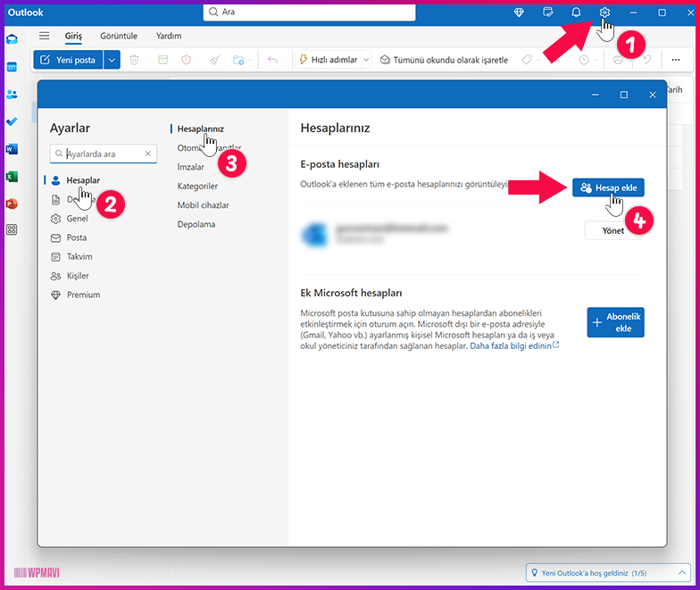Screen dimensions: 700x590
Task: Click the Yönet button for the account
Action: (x=612, y=230)
